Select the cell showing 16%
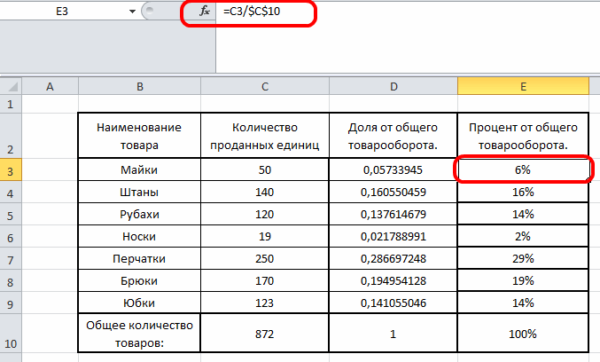600x362 pixels. pyautogui.click(x=523, y=192)
